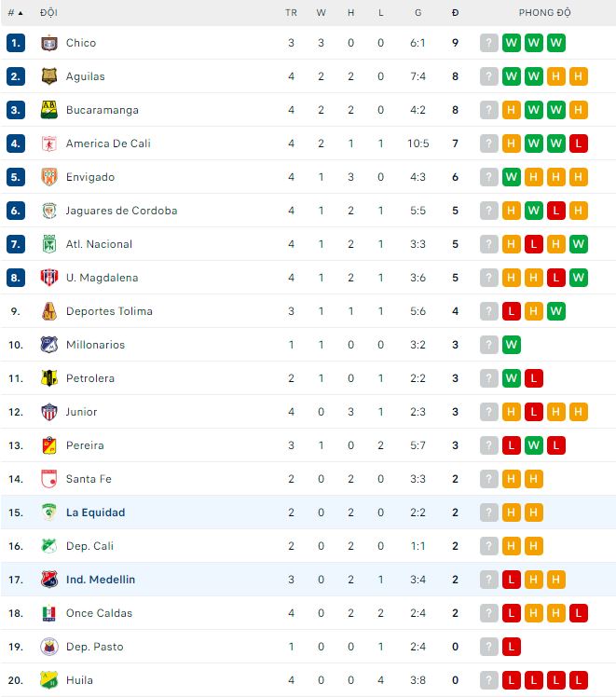Image resolution: width=616 pixels, height=697 pixels.
Task: Click the Chico team crest icon
Action: tap(49, 43)
